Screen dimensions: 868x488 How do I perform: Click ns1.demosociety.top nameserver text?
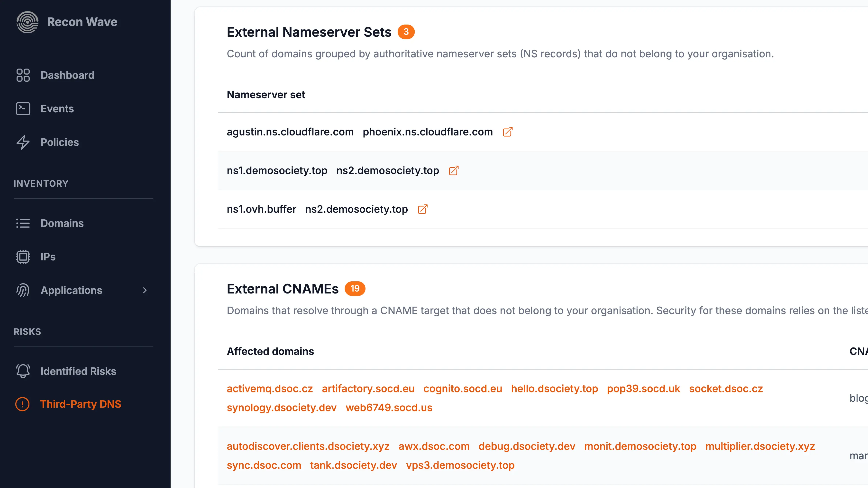pyautogui.click(x=277, y=171)
